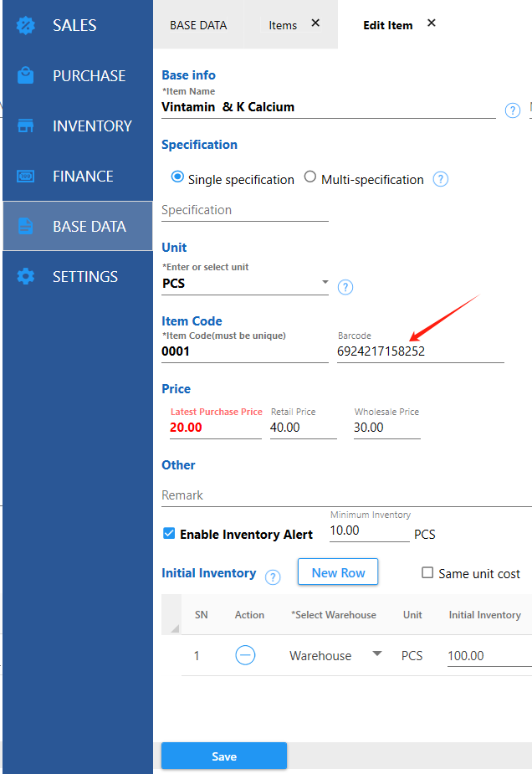
Task: Click the Purchase shopping bag icon
Action: 26,75
